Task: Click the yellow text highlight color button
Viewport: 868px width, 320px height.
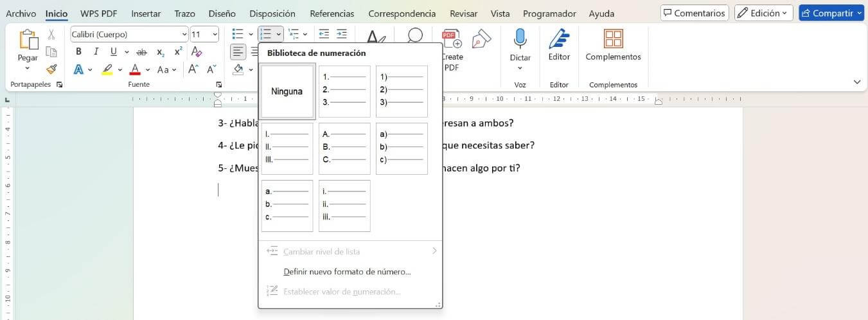Action: pos(108,69)
